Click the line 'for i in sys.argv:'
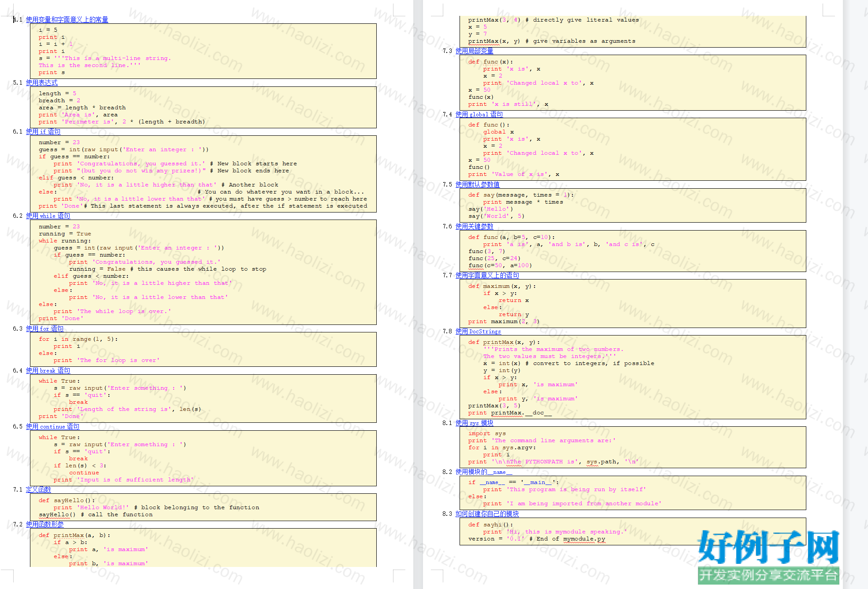The width and height of the screenshot is (868, 589). click(502, 447)
